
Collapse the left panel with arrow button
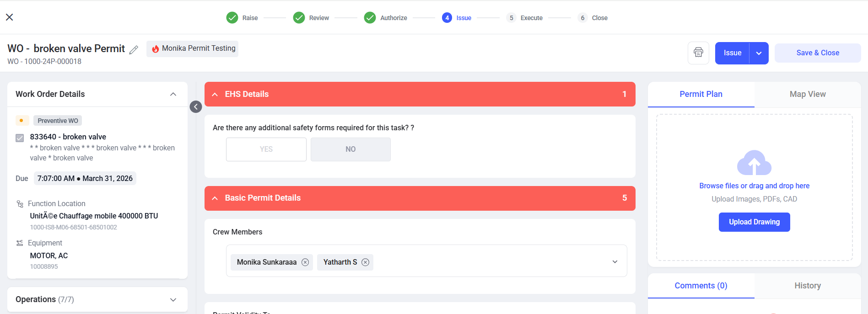196,106
